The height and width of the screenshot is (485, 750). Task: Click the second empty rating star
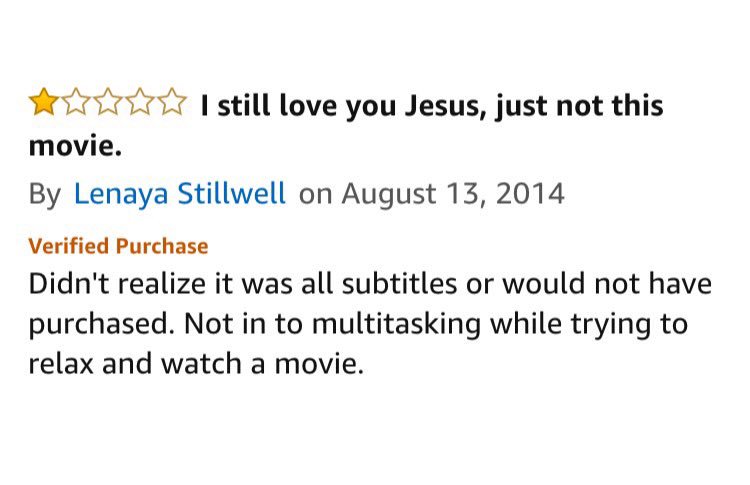[76, 101]
